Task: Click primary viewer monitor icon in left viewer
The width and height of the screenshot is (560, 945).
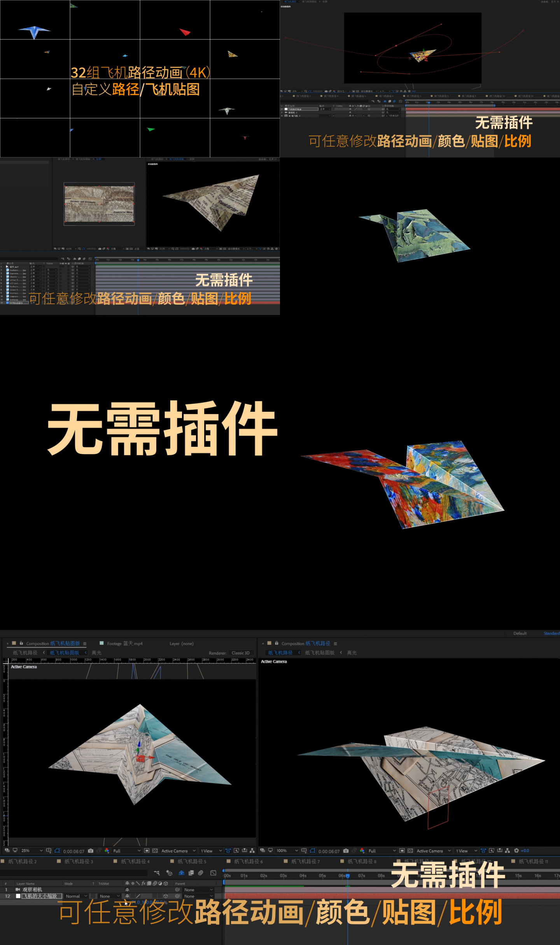Action: click(x=15, y=850)
